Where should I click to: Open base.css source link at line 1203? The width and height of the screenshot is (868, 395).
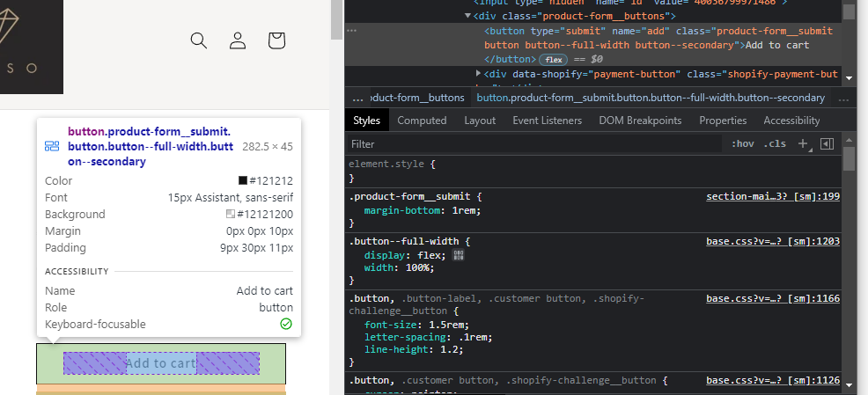tap(773, 241)
